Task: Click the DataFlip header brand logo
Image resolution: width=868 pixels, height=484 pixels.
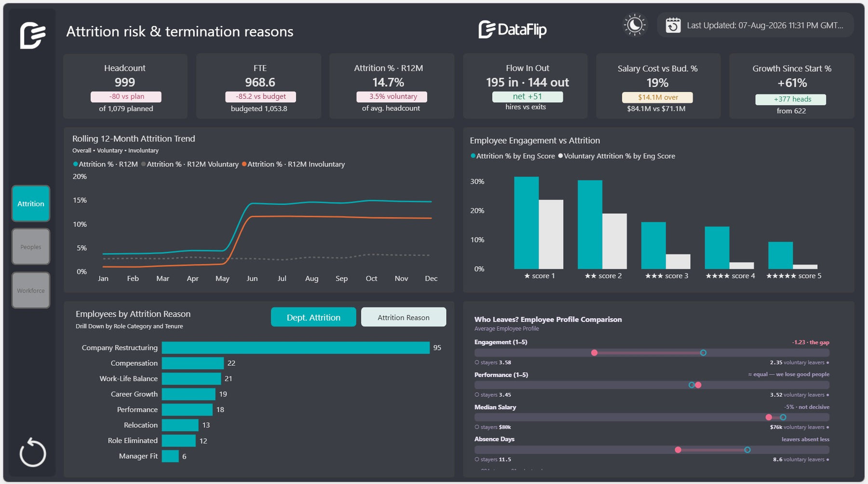Action: [513, 29]
